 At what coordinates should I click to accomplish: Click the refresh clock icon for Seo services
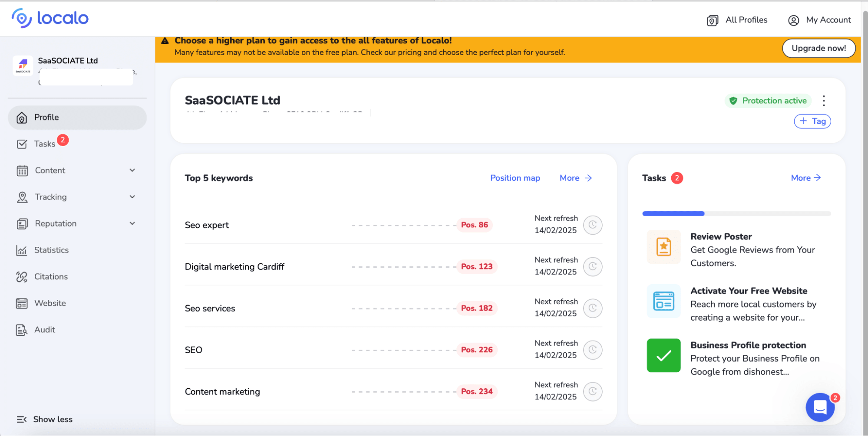coord(593,308)
